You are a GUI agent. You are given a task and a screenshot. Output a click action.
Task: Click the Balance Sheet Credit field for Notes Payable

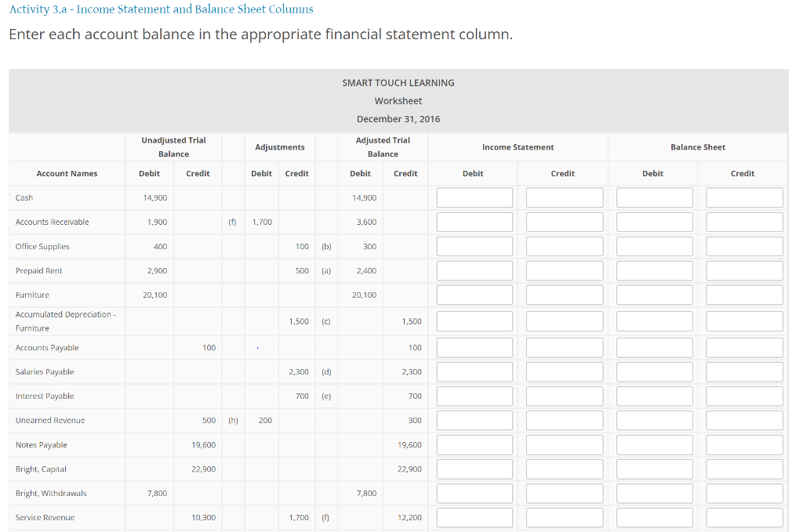coord(743,444)
